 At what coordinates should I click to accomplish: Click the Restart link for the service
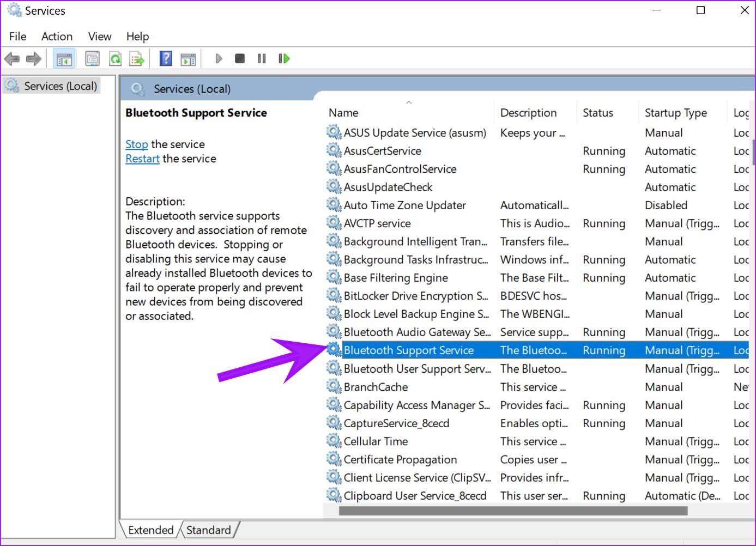coord(142,159)
